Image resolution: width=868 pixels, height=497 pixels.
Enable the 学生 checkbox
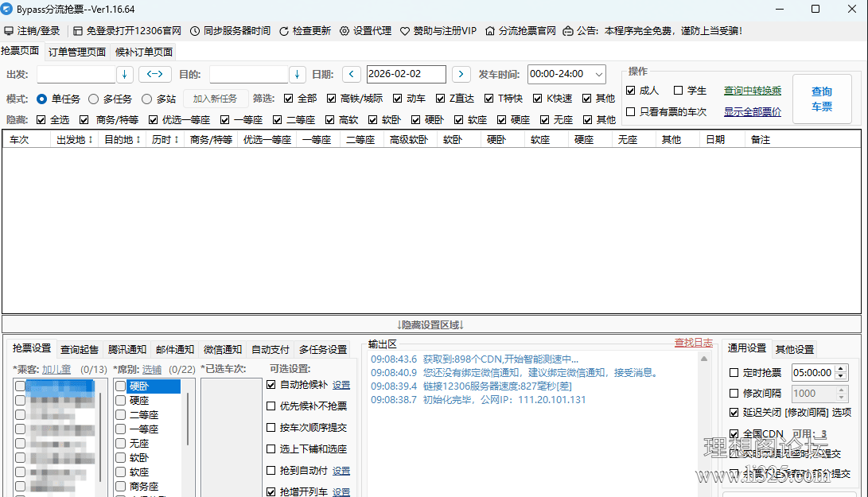679,91
